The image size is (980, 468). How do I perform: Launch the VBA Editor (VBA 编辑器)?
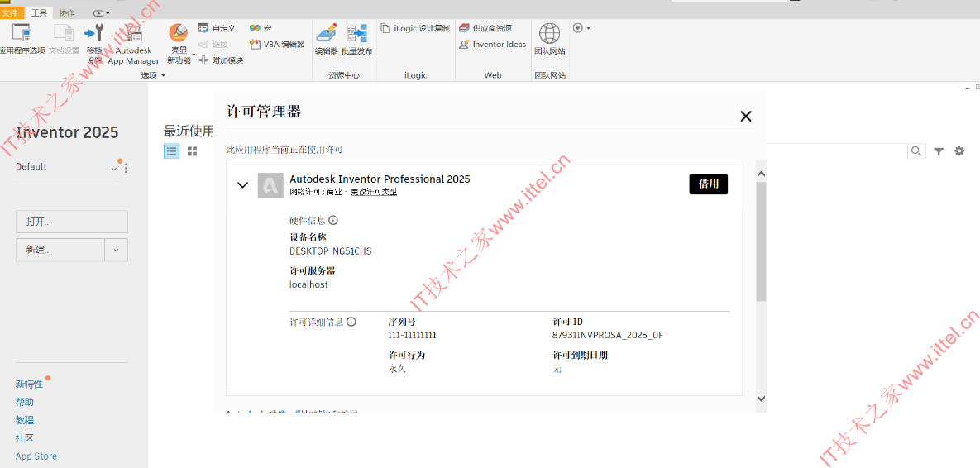277,45
